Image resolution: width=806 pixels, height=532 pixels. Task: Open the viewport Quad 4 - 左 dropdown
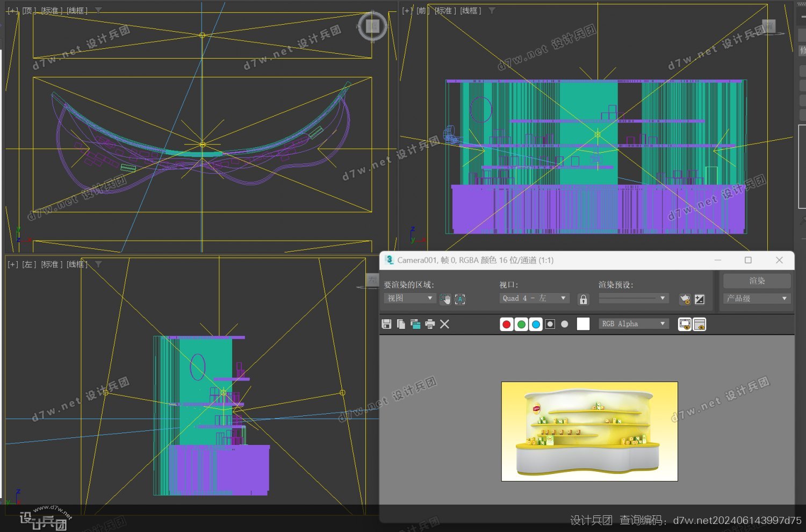point(534,298)
